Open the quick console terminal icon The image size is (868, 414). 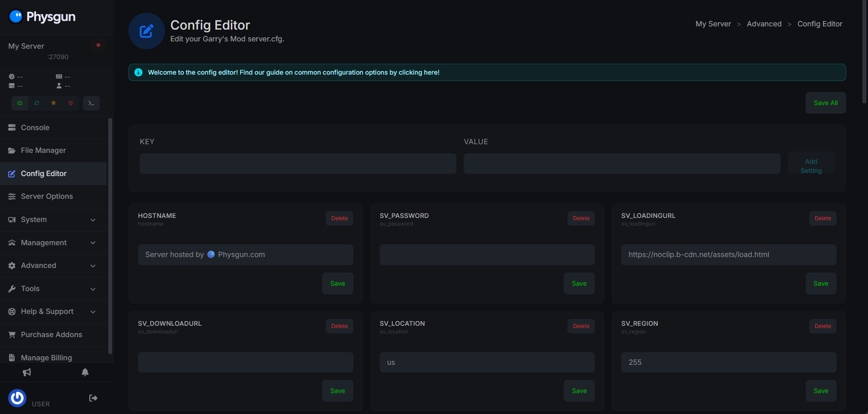pos(91,103)
